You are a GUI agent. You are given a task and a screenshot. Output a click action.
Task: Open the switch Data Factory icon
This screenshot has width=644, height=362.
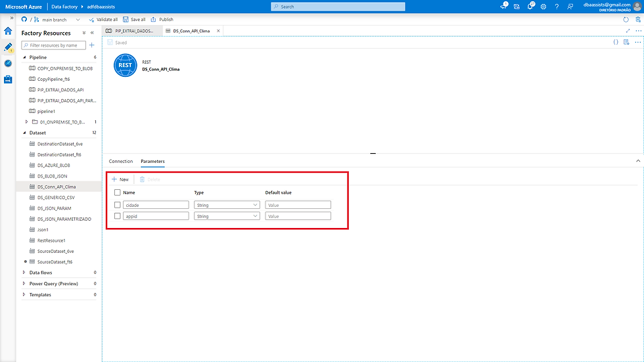click(517, 7)
